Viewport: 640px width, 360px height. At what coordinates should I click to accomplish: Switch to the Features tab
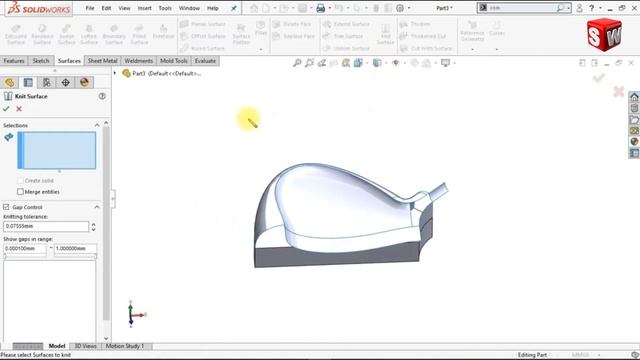tap(14, 61)
